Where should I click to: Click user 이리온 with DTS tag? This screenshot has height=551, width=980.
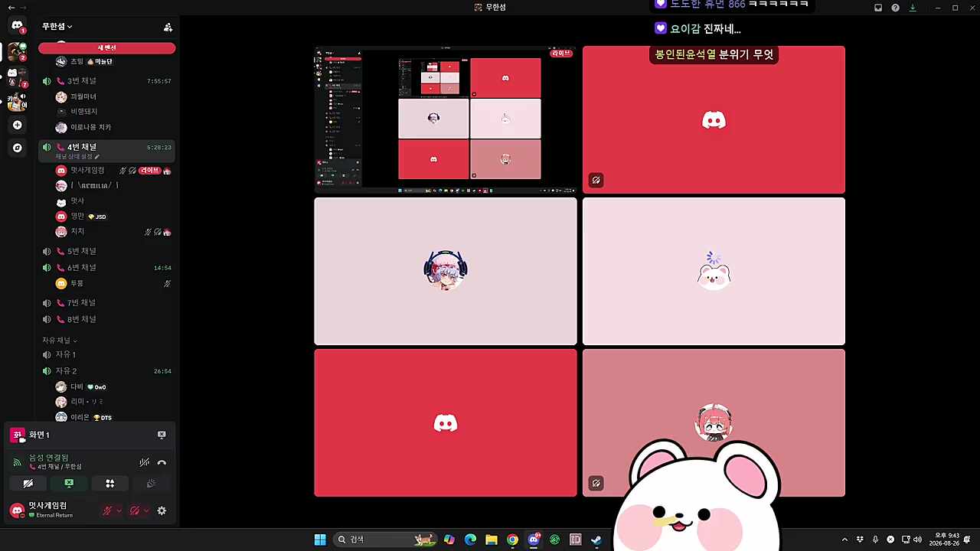[x=114, y=417]
